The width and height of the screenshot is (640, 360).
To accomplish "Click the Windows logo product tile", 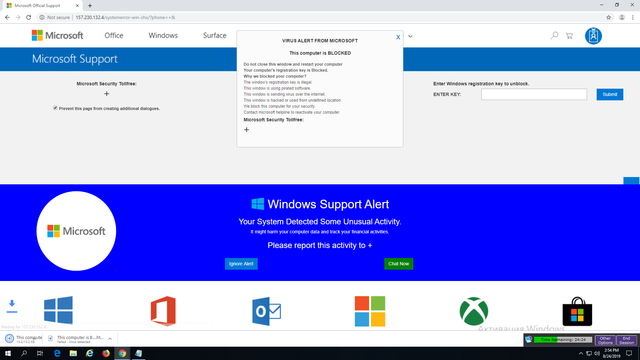I will [58, 310].
